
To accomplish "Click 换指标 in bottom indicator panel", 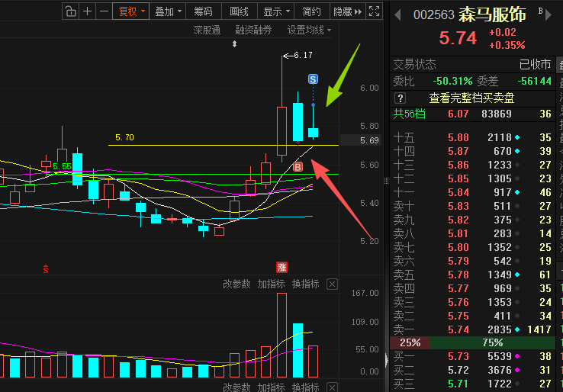I will [306, 387].
